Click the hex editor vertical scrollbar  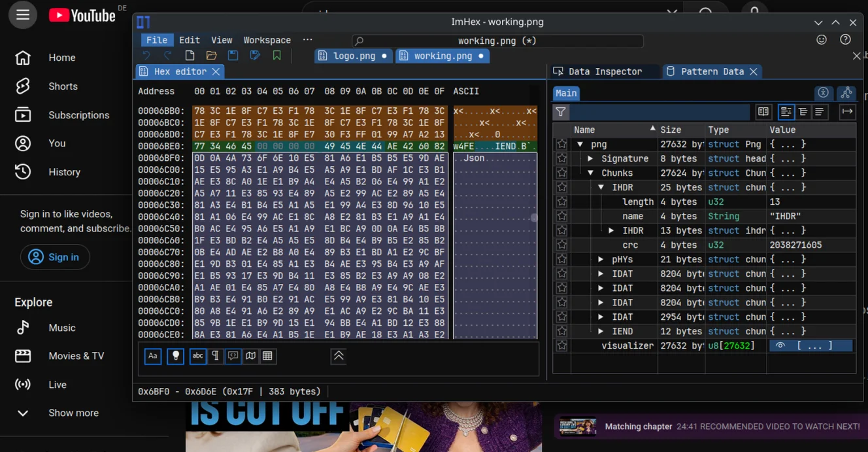[x=534, y=218]
